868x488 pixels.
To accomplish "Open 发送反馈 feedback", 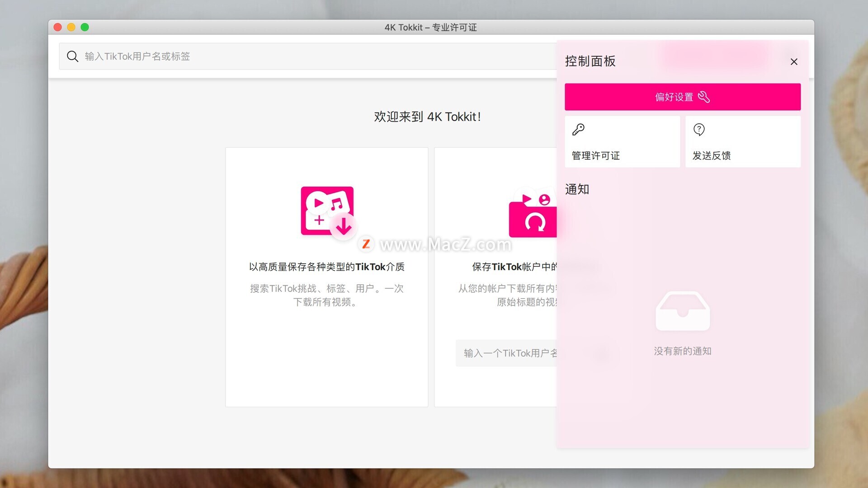I will 743,142.
